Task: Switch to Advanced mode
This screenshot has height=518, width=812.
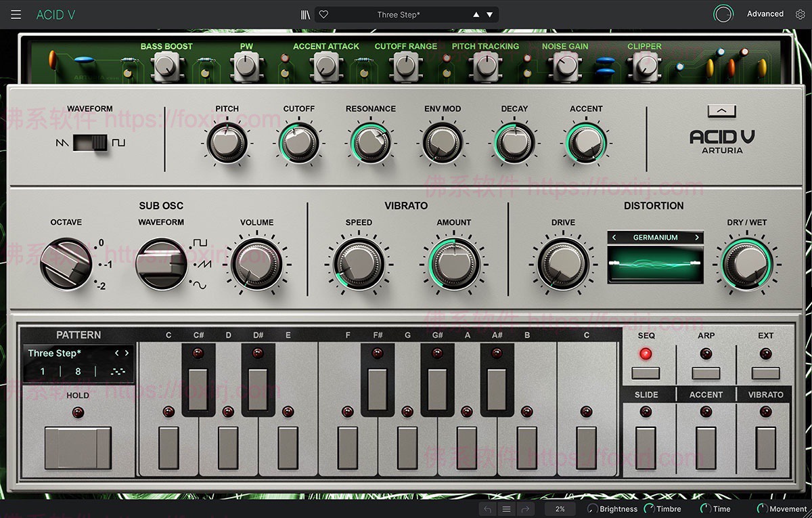Action: tap(765, 14)
